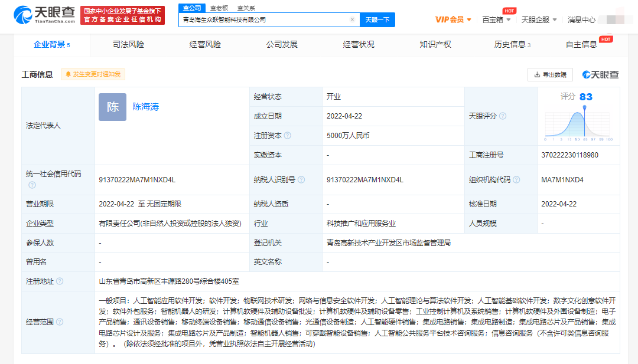Switch to the 司法风险 tab
The height and width of the screenshot is (364, 638).
coord(128,44)
